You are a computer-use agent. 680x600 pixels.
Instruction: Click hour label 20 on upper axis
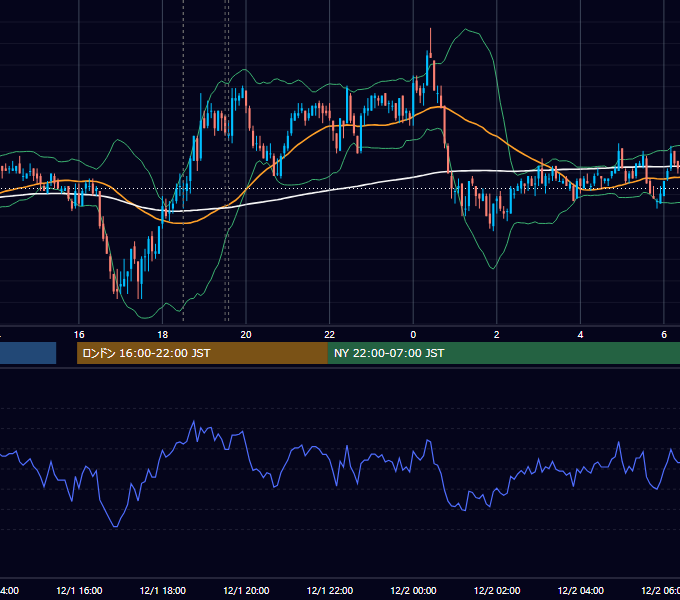pos(246,335)
